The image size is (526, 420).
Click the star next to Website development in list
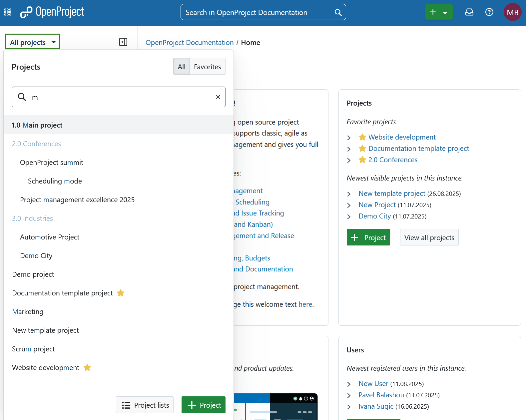click(87, 367)
